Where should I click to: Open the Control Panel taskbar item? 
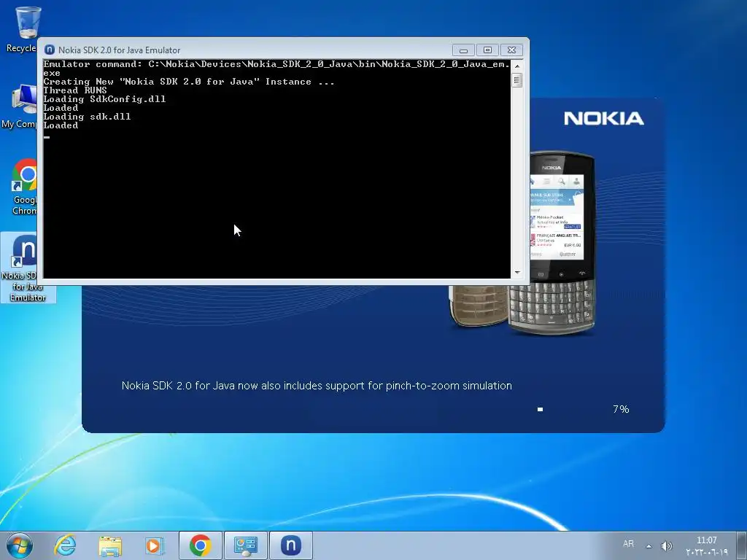click(246, 545)
